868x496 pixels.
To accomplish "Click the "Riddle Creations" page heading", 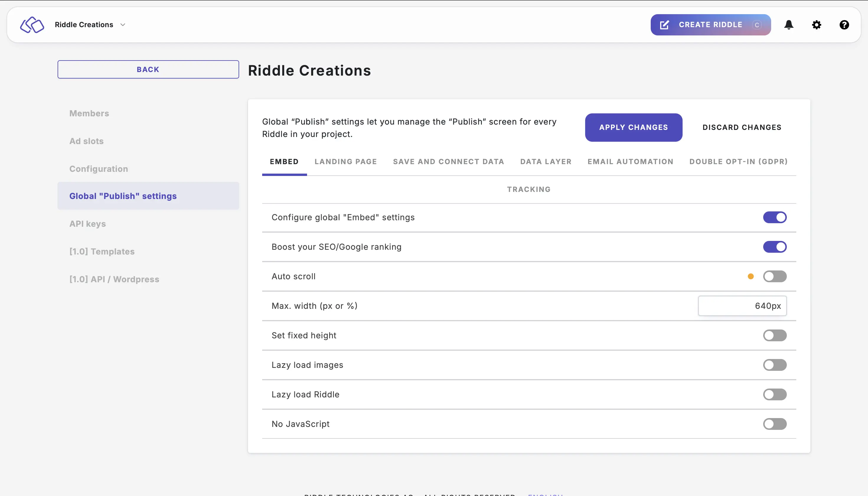I will 309,71.
